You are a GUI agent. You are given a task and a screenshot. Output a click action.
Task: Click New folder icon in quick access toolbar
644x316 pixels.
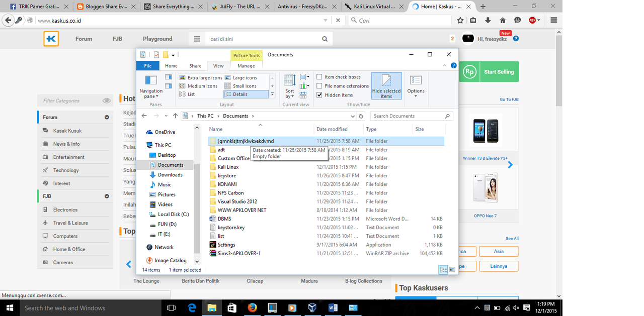click(166, 55)
